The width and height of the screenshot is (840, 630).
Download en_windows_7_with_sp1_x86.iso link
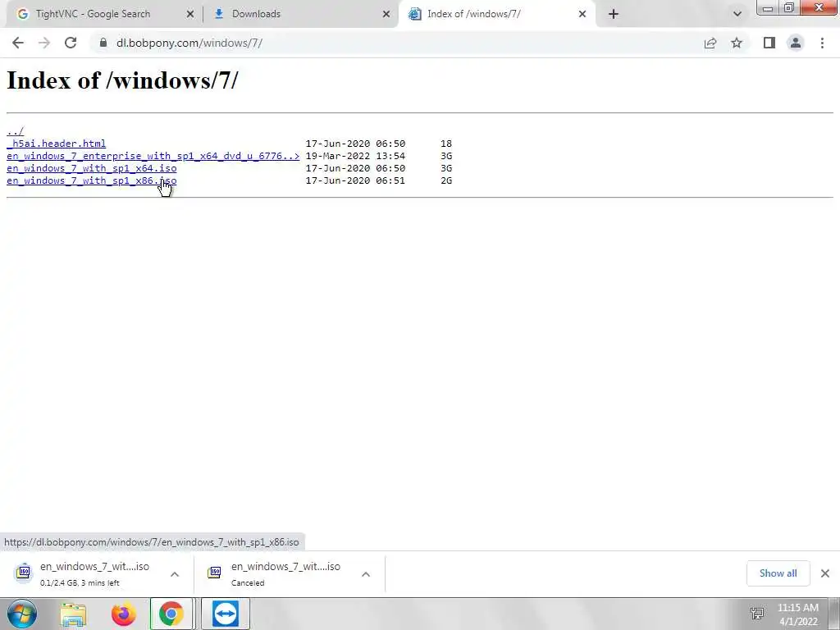[x=92, y=180]
